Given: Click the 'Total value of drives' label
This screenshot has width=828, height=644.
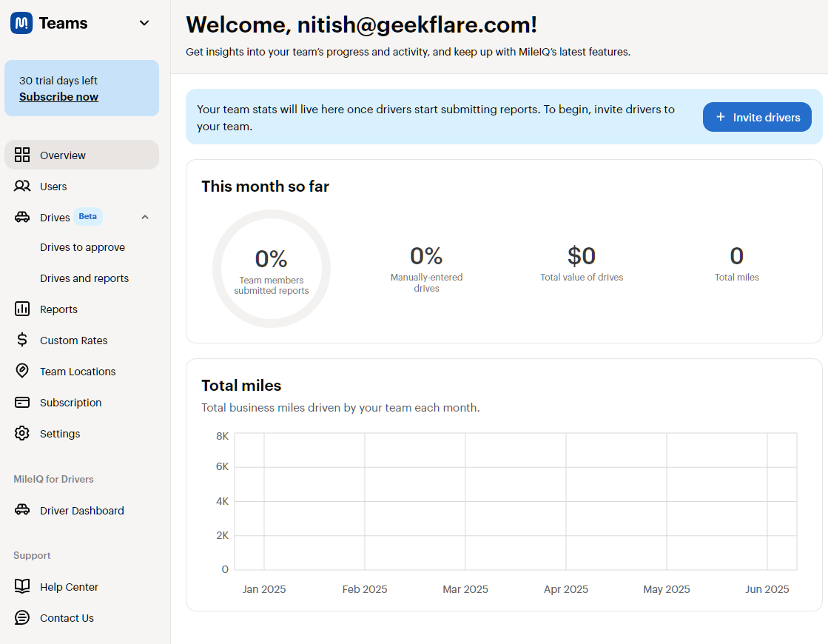Looking at the screenshot, I should [582, 278].
